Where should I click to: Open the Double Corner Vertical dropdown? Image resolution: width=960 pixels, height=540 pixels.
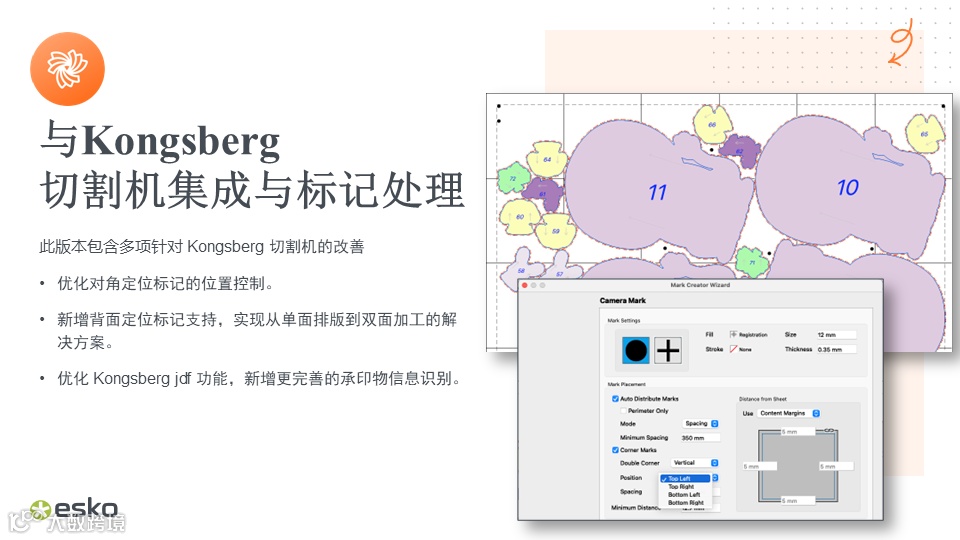(x=695, y=463)
